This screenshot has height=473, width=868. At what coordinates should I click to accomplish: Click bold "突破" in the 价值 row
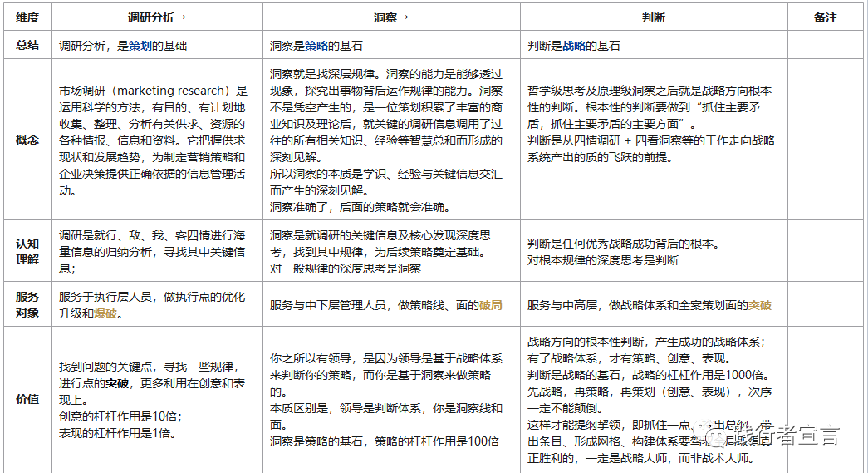point(116,383)
